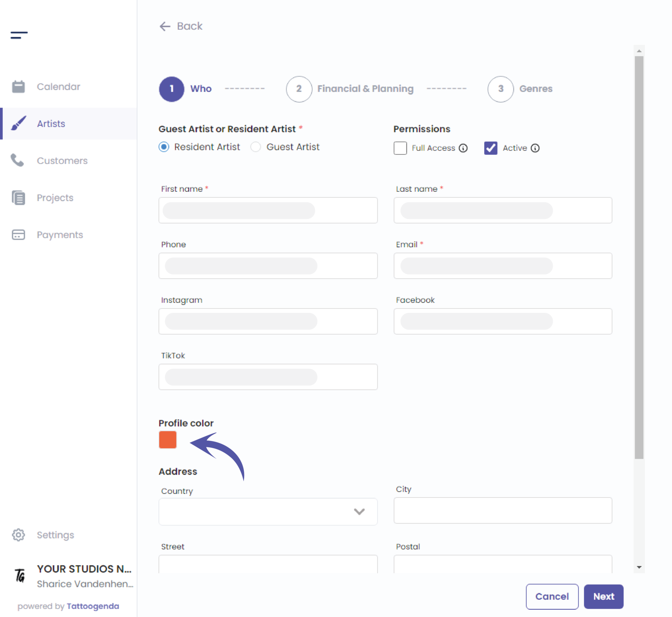672x617 pixels.
Task: Click the back arrow icon
Action: pos(165,26)
